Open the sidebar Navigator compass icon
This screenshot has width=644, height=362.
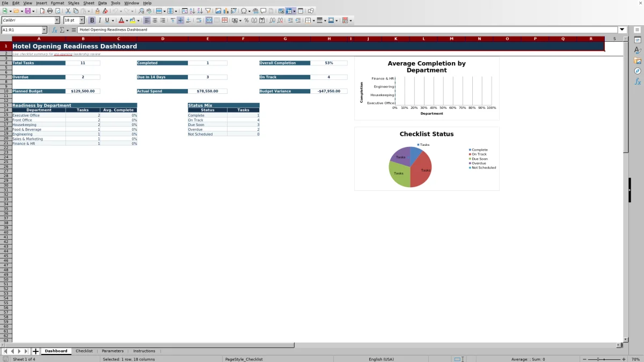pos(638,71)
